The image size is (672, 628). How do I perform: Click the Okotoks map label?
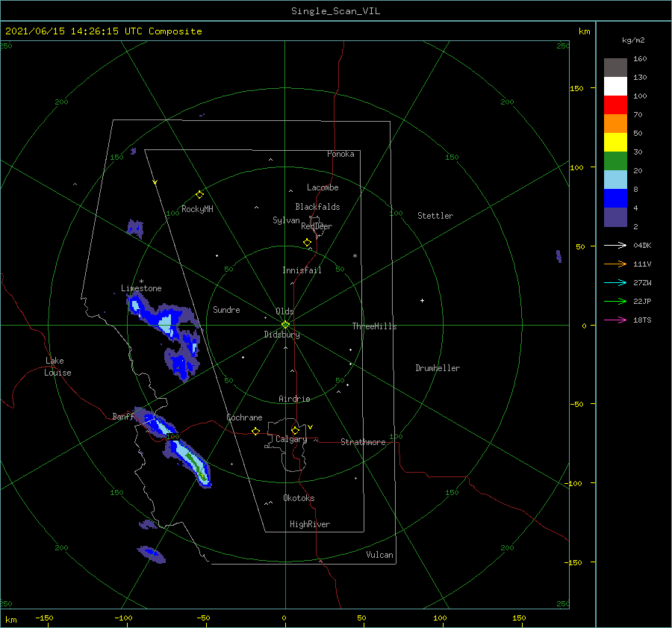[299, 498]
